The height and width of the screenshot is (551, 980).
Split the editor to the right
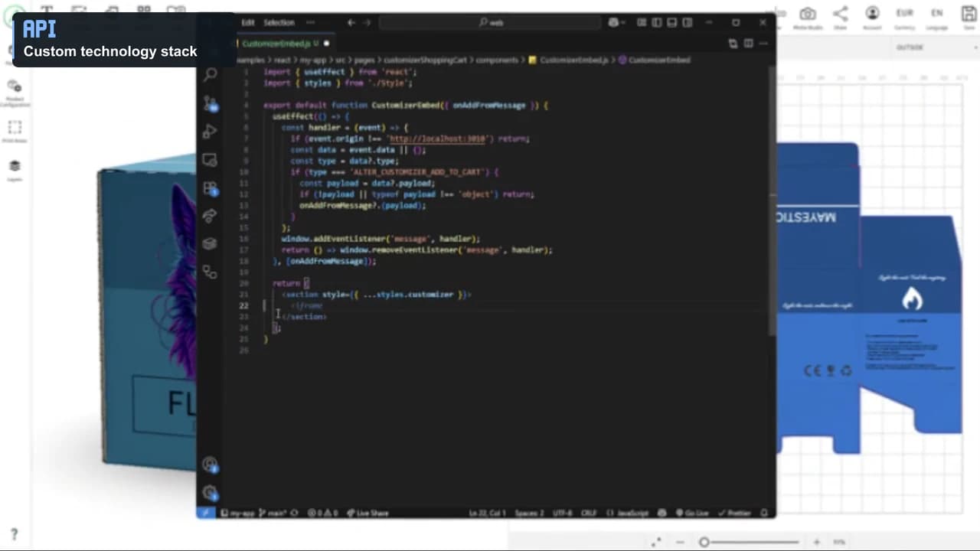[x=748, y=44]
